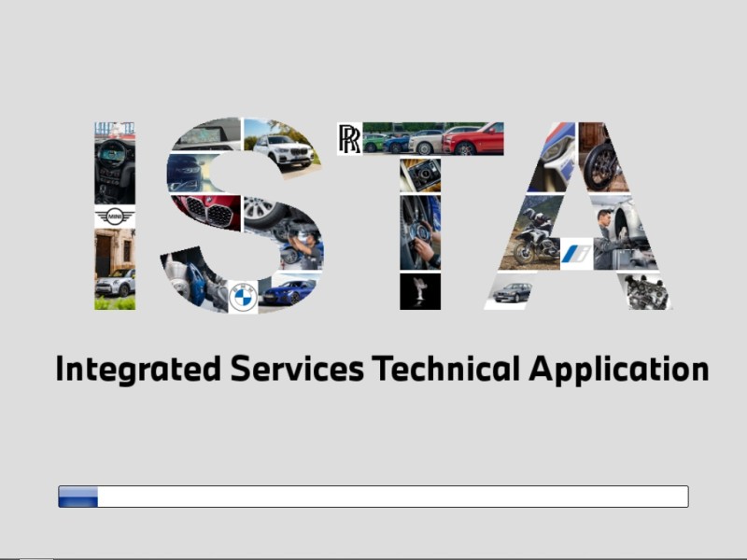
Task: Click the MINI parked by building photo
Action: coord(115,271)
